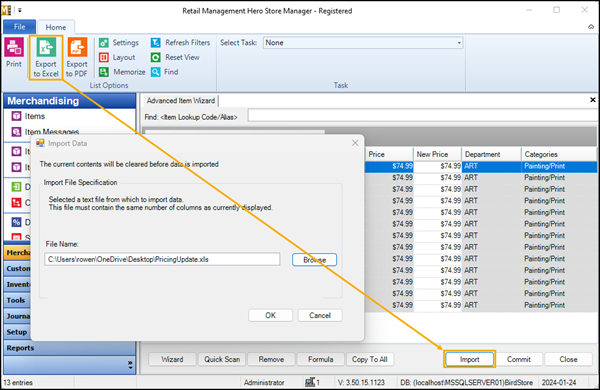The height and width of the screenshot is (390, 600).
Task: Click the Remove button
Action: 271,359
